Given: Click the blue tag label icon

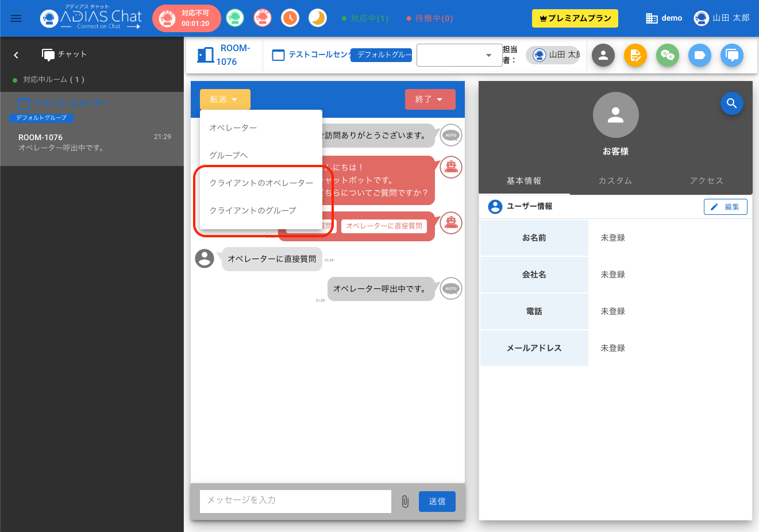Looking at the screenshot, I should coord(700,55).
